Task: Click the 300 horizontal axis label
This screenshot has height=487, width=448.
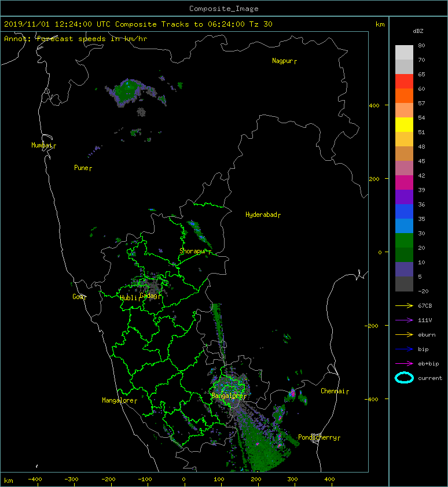Action: click(x=292, y=479)
